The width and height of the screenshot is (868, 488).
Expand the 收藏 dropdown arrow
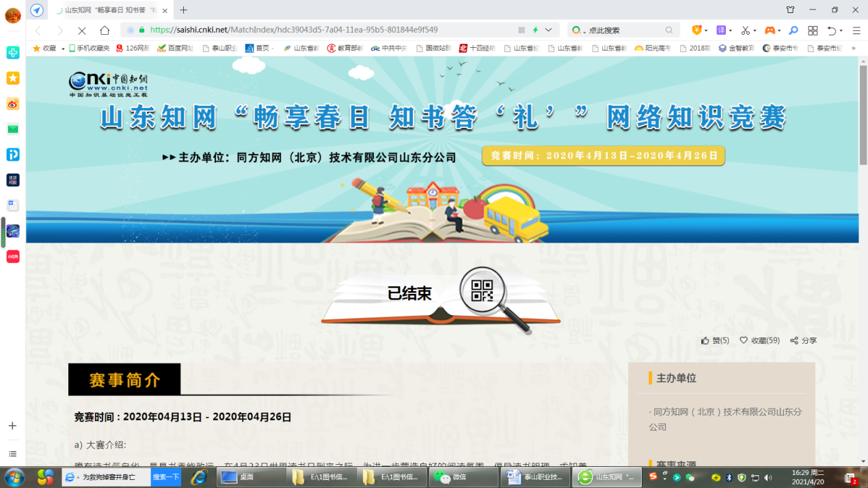tap(63, 49)
